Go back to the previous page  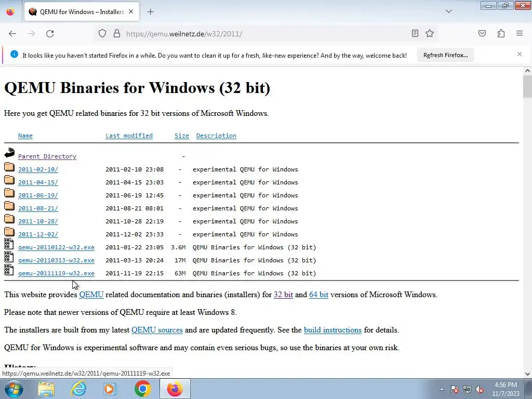(x=12, y=34)
